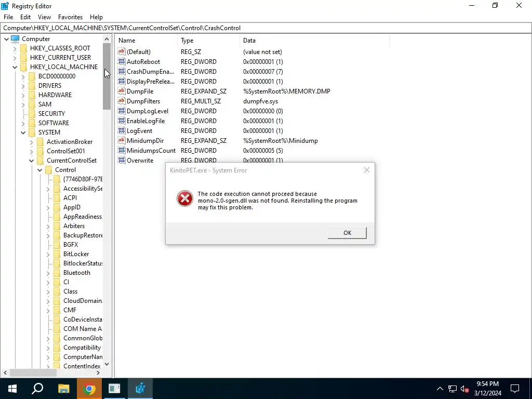Screen dimensions: 532x399
Task: Click the DumpLogLevel DWORD icon
Action: coord(122,111)
